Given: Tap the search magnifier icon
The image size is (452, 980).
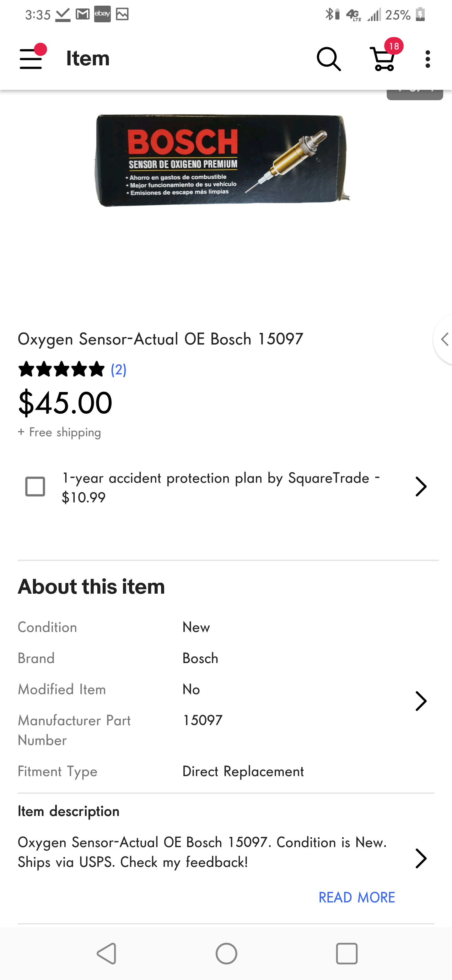Looking at the screenshot, I should pos(328,59).
